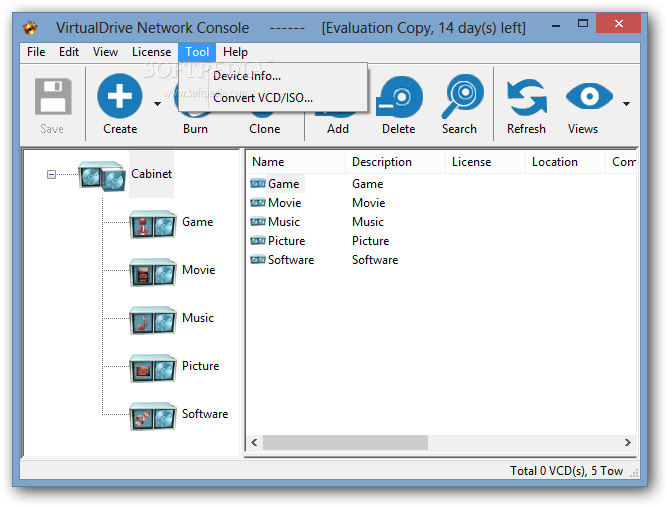The height and width of the screenshot is (507, 668).
Task: Select the Software label in tree
Action: (x=205, y=414)
